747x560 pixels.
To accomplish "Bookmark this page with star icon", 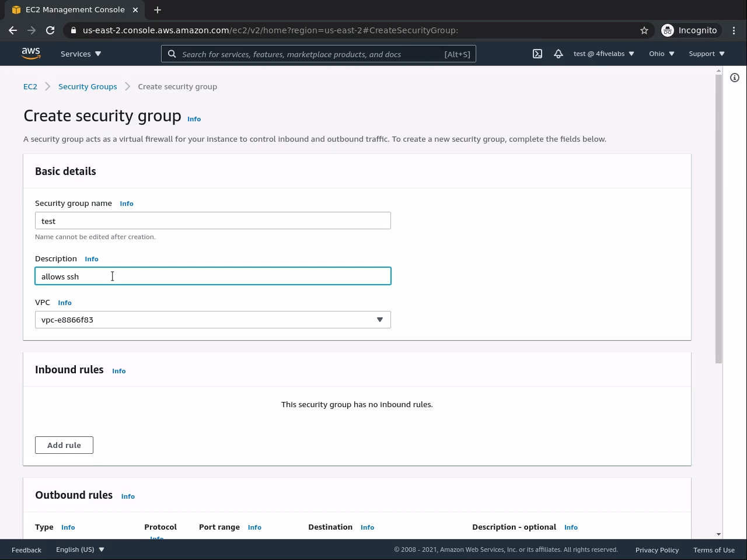I will tap(644, 30).
